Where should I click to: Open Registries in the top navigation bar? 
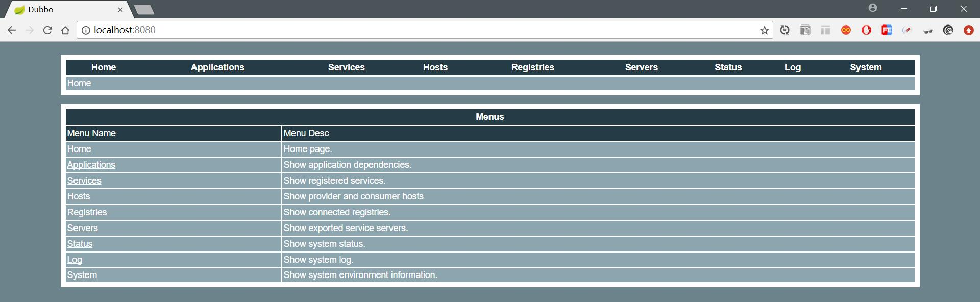533,67
